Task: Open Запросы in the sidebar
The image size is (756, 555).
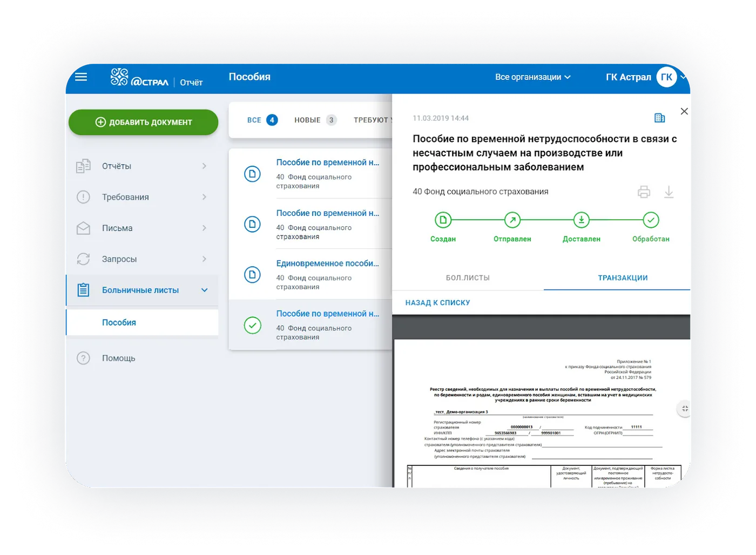Action: click(142, 259)
